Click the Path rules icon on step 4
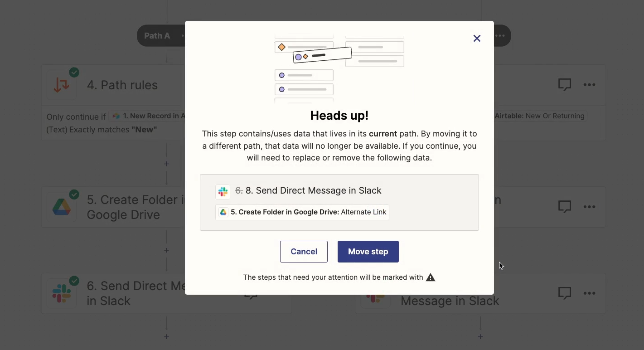Screen dimensions: 644x350 click(62, 85)
